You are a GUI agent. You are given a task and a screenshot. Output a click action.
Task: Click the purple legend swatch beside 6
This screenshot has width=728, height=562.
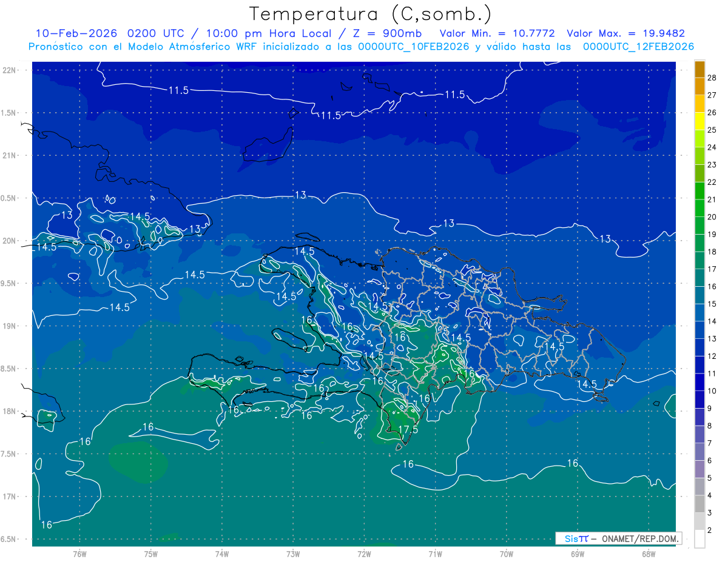point(699,452)
